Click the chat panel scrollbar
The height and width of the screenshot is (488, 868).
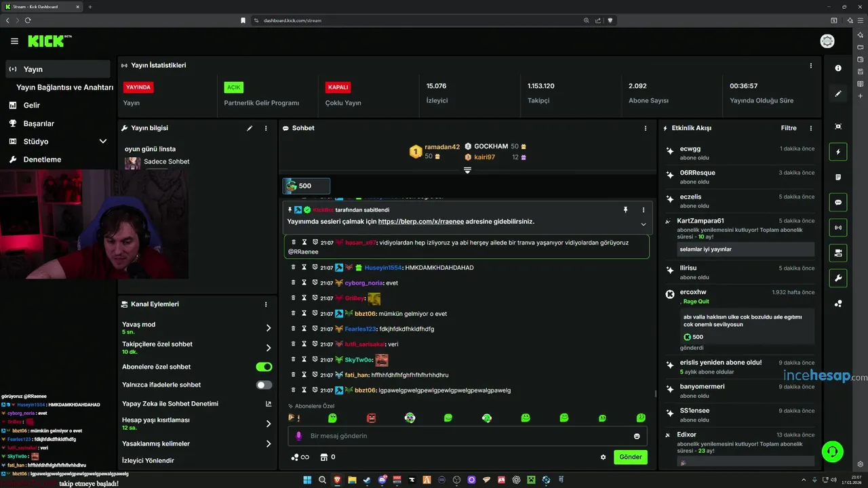coord(655,393)
